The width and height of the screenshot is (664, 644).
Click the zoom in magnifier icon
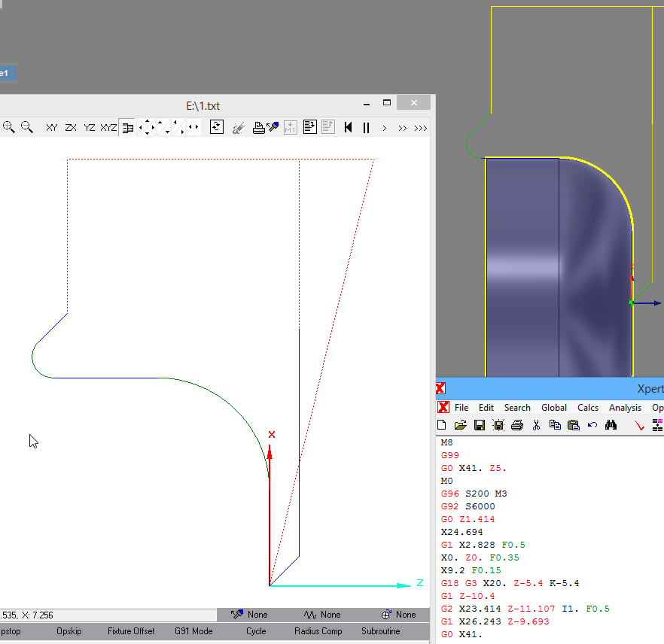(x=8, y=127)
